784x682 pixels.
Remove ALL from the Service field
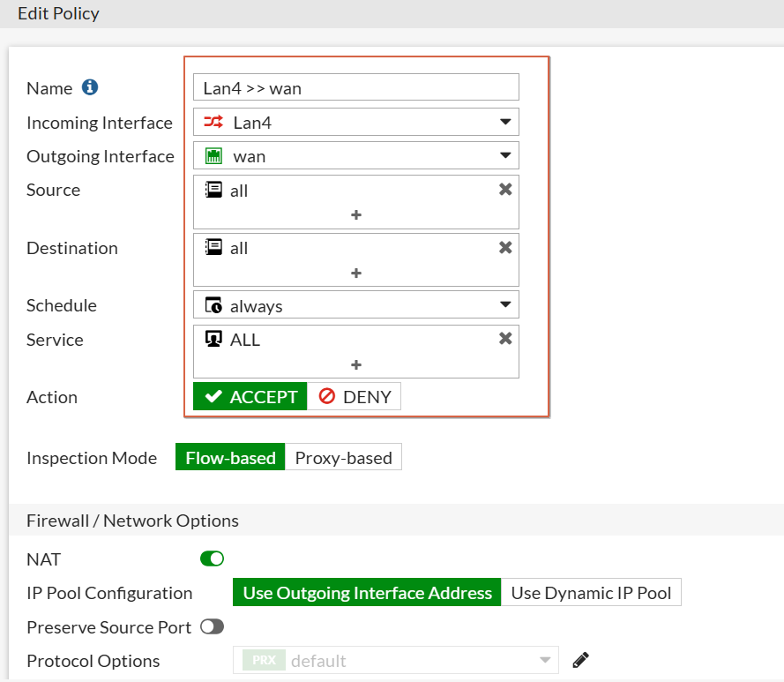(x=505, y=338)
